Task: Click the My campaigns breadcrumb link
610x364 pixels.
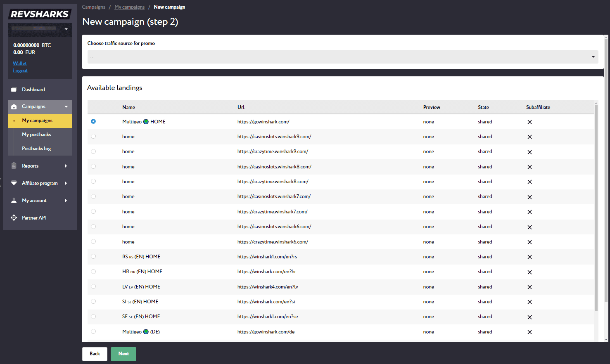Action: click(129, 7)
